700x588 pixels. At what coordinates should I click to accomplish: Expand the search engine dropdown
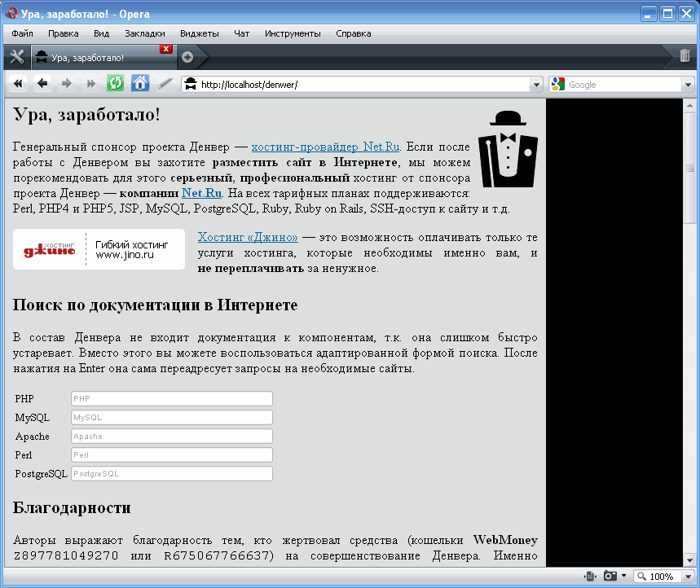tap(688, 85)
